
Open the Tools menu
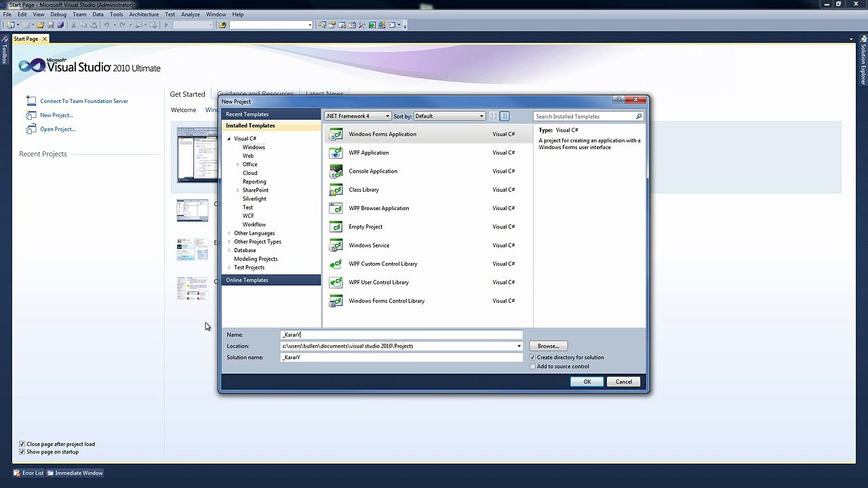tap(117, 14)
